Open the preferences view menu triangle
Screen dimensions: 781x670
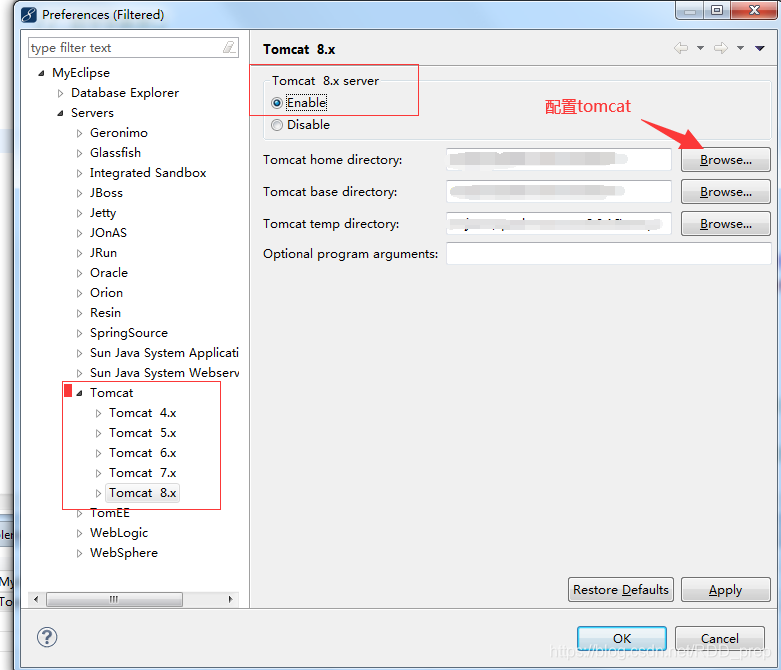coord(760,48)
